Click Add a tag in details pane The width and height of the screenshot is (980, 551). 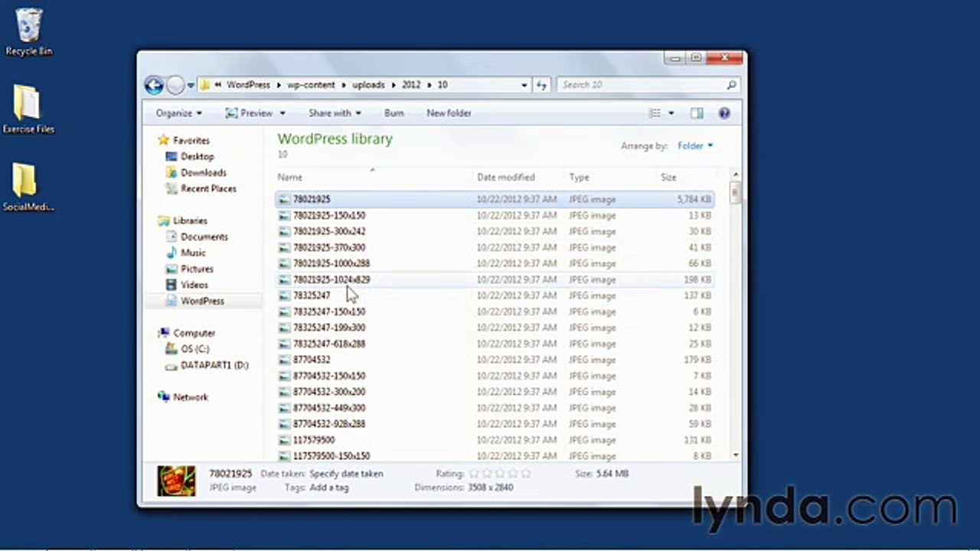(x=329, y=487)
